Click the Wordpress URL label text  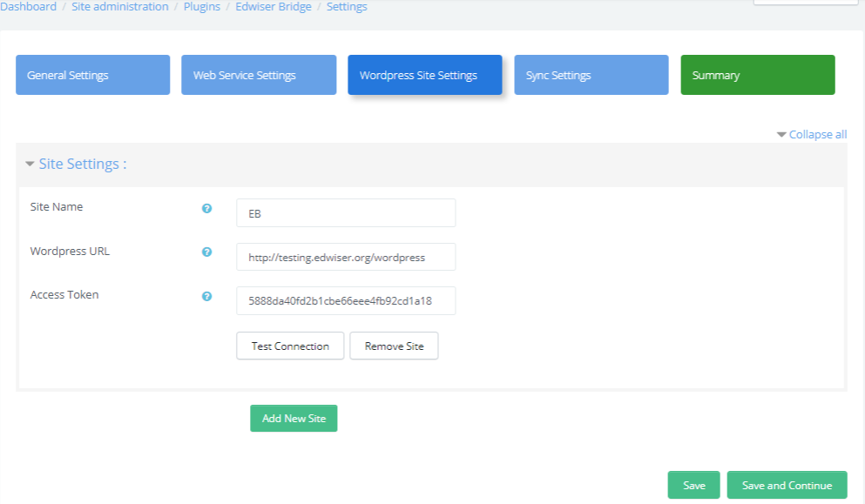70,252
